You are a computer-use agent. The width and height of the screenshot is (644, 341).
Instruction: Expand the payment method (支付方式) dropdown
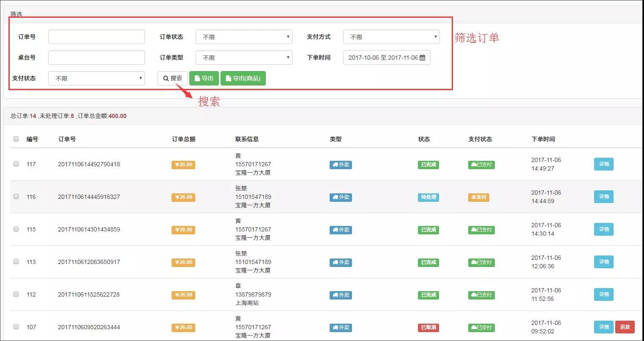(x=391, y=37)
